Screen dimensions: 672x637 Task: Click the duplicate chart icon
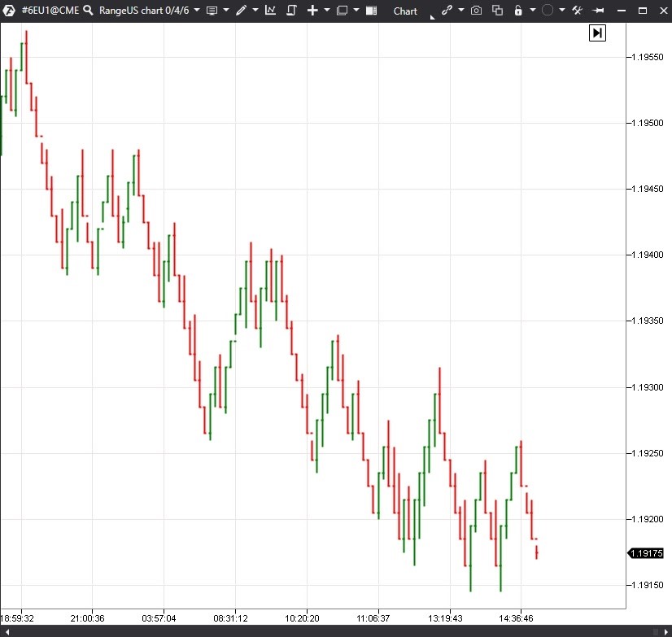(498, 11)
